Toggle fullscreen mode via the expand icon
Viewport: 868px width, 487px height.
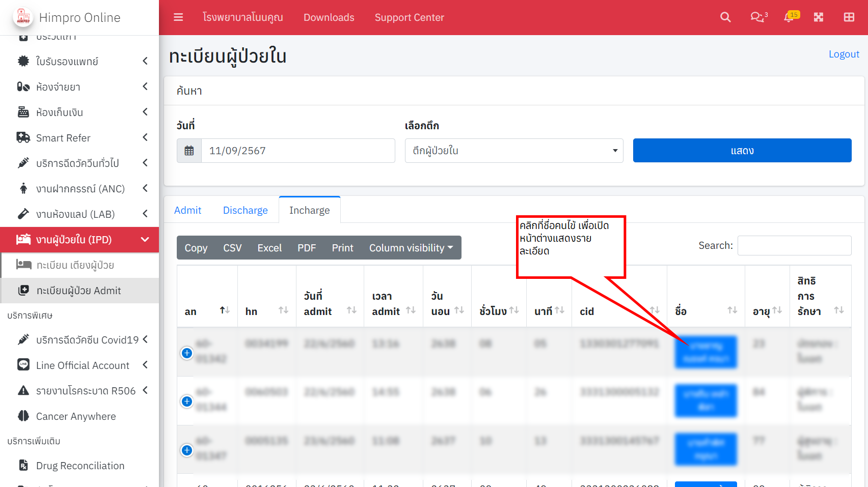coord(819,17)
